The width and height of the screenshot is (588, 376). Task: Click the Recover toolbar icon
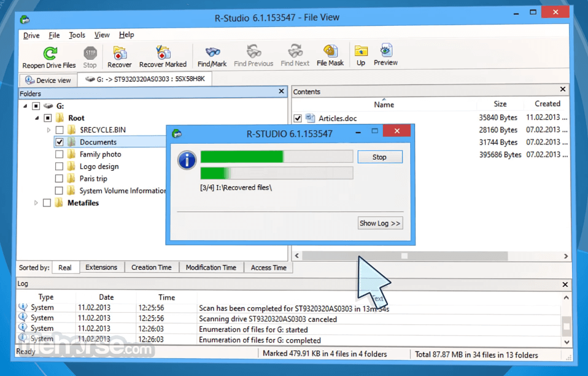point(120,53)
